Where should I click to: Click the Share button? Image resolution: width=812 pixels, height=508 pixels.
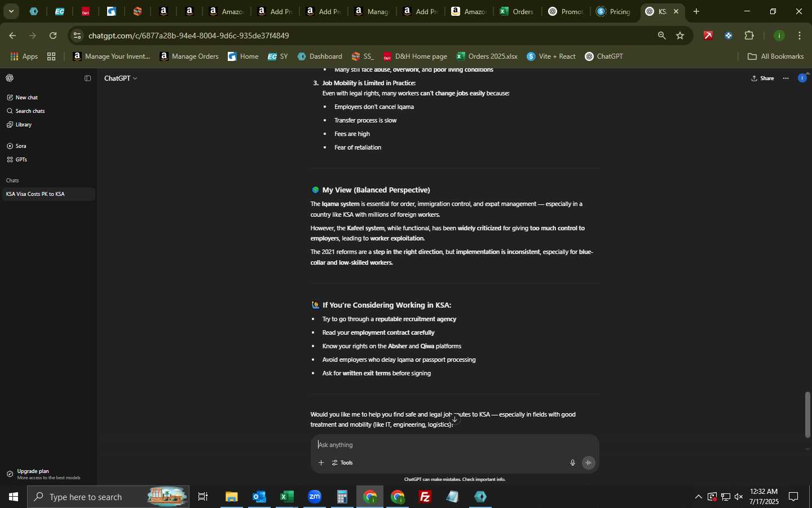(x=763, y=78)
